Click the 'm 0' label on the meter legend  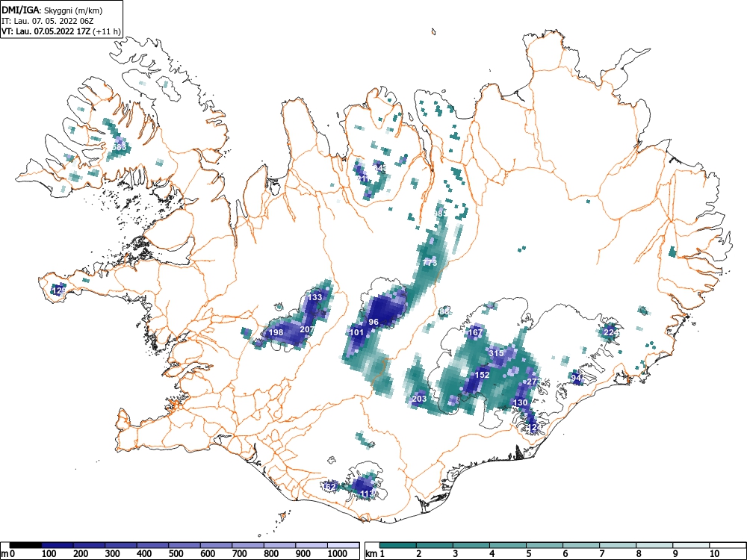point(8,554)
